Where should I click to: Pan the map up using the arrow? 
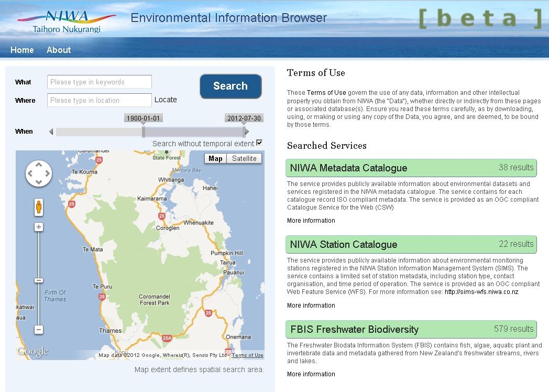point(39,165)
